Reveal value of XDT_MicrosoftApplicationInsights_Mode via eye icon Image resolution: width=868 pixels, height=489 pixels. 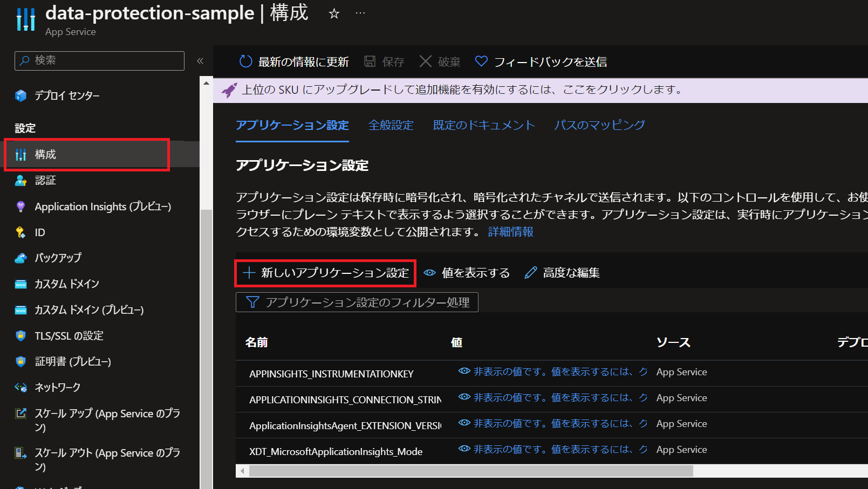[464, 449]
